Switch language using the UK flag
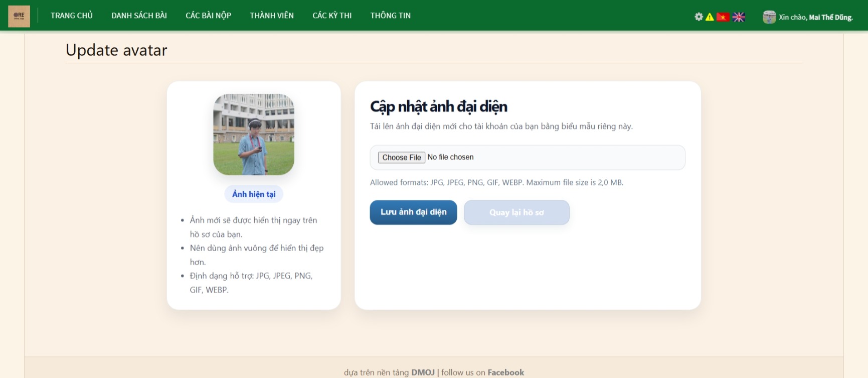 point(739,17)
